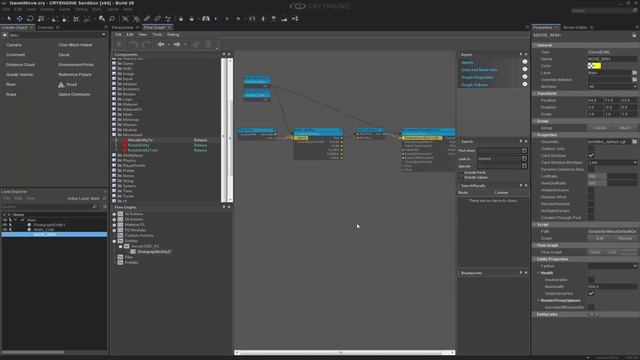Switch to the Console tab
This screenshot has width=640, height=360.
click(45, 27)
